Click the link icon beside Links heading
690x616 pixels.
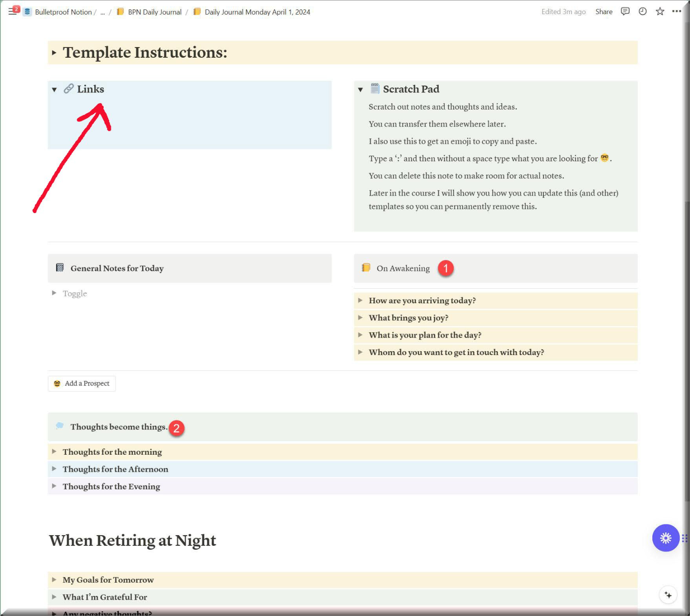(x=68, y=89)
